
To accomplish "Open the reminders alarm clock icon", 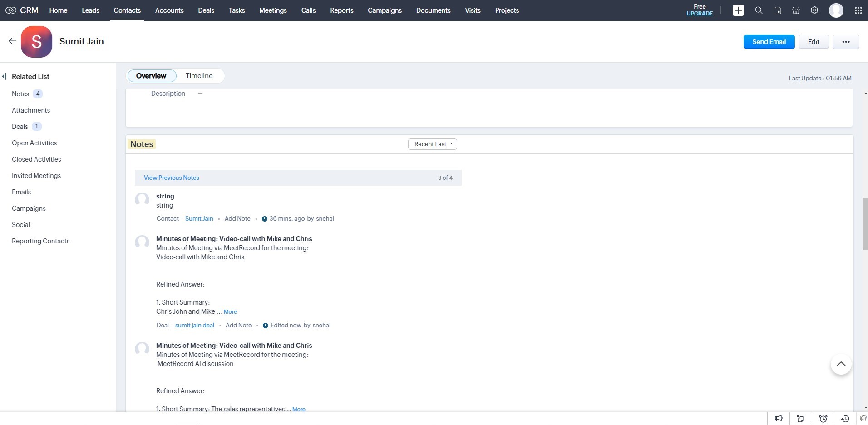I will 823,419.
